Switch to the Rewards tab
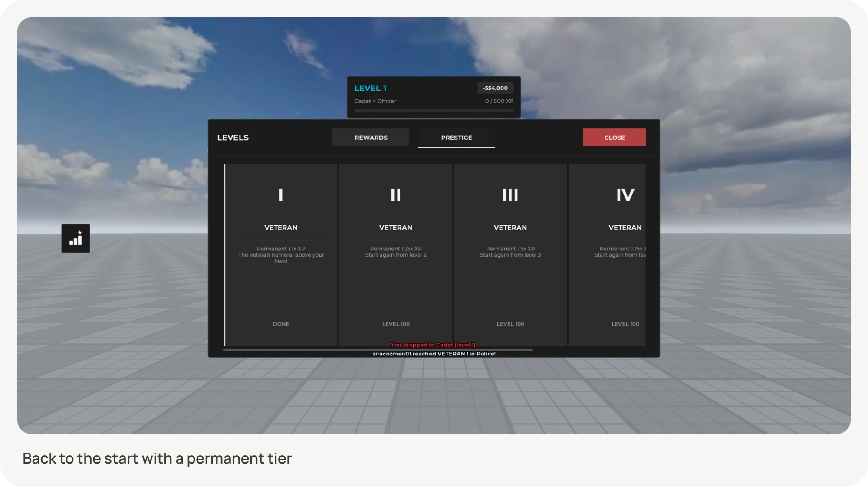This screenshot has width=868, height=487. [x=371, y=138]
